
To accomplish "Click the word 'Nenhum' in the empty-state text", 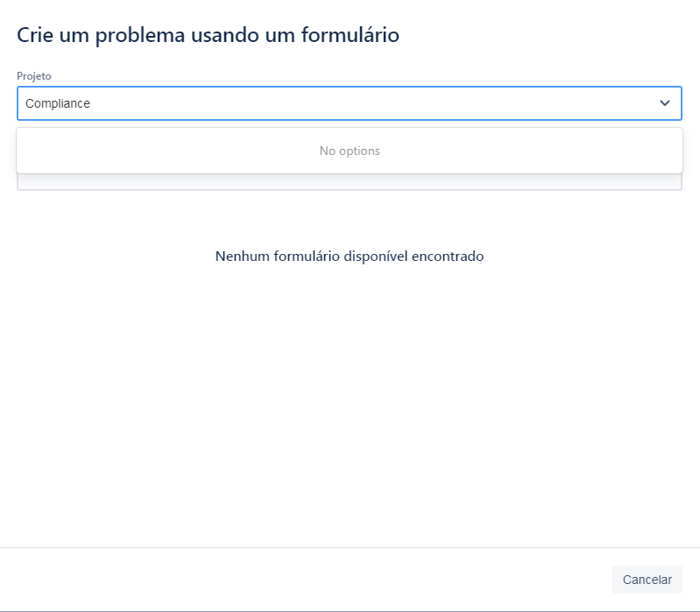I will [243, 256].
